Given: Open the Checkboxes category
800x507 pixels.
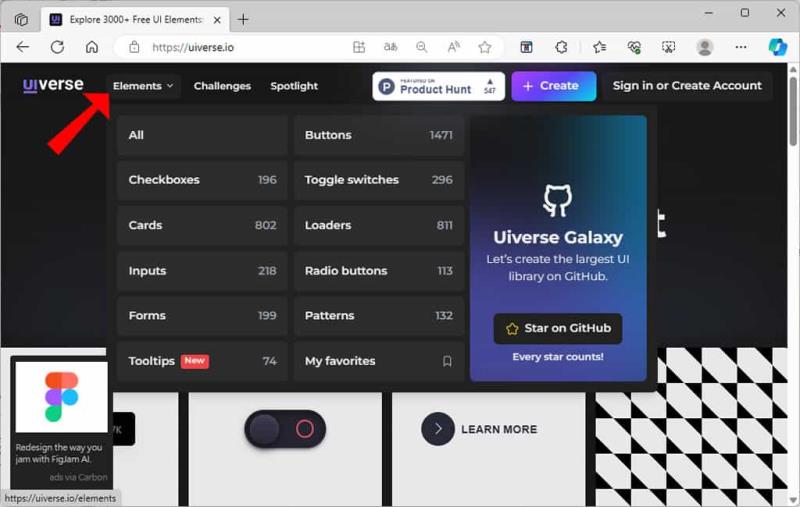Looking at the screenshot, I should 202,180.
